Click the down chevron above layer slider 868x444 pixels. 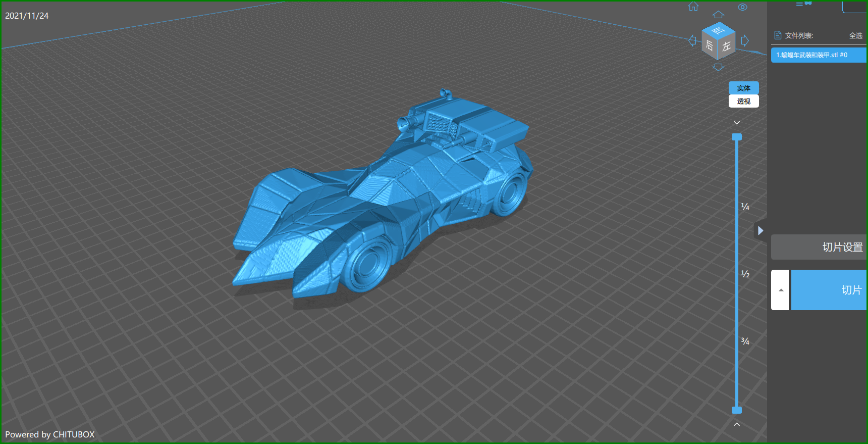coord(737,123)
